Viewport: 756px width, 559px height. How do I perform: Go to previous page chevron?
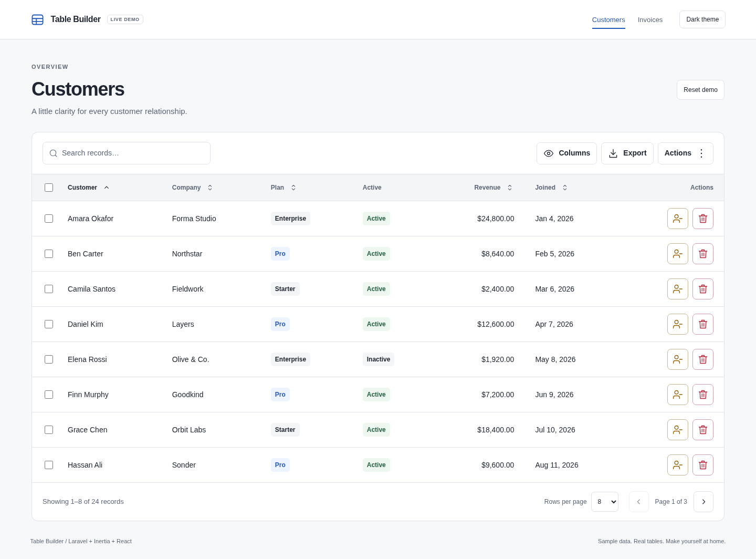[x=639, y=502]
